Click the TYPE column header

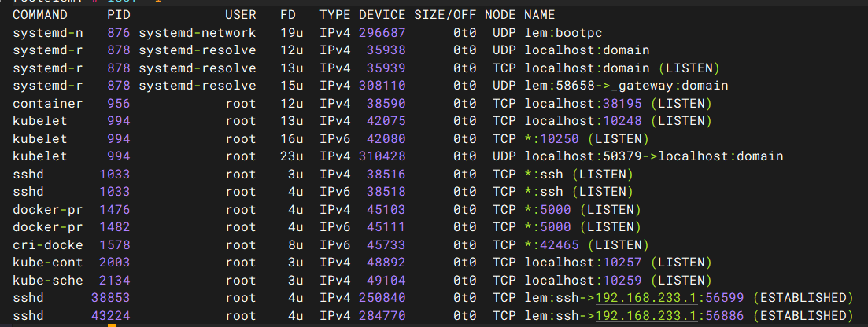[335, 15]
